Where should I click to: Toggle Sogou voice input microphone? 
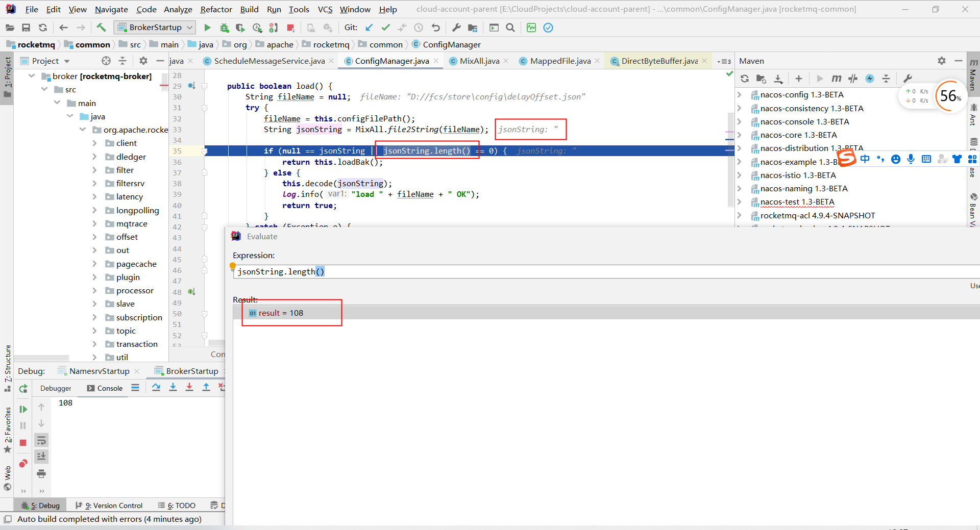click(x=911, y=159)
